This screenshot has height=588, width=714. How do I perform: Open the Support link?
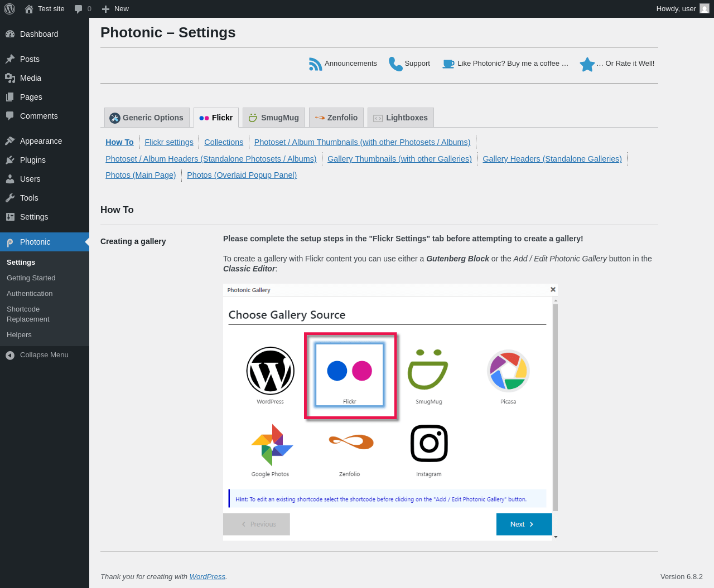coord(417,64)
